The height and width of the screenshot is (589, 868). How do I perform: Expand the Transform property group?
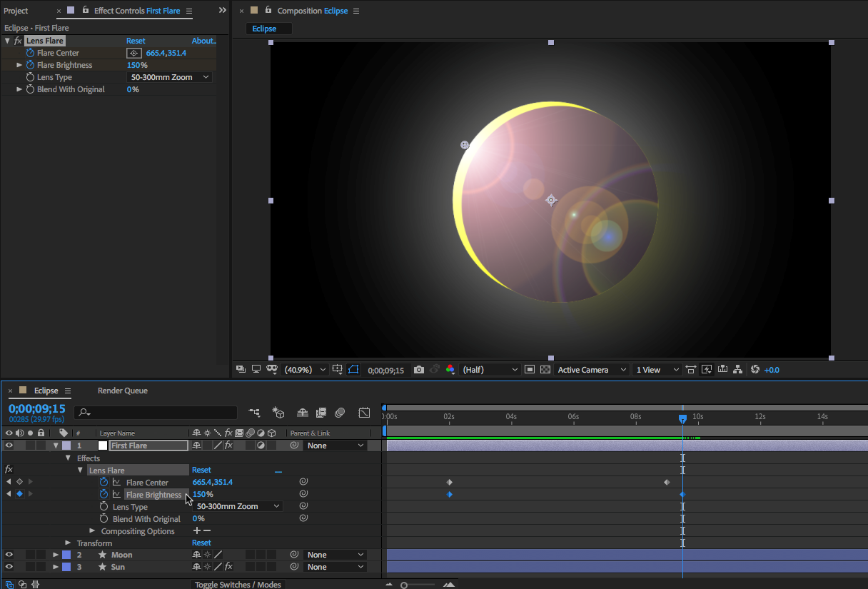click(69, 543)
